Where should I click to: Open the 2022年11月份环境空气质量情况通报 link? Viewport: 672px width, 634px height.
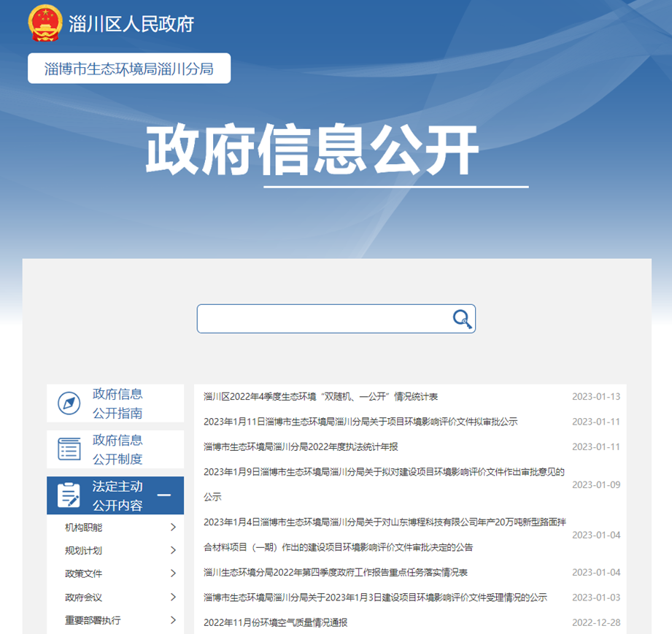click(275, 623)
